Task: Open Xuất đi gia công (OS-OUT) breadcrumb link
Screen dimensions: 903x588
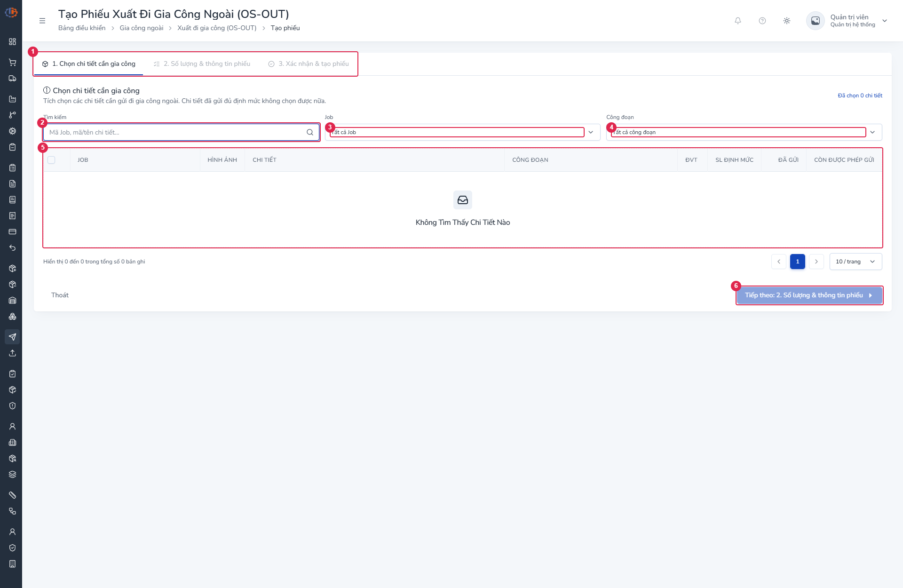Action: click(217, 28)
